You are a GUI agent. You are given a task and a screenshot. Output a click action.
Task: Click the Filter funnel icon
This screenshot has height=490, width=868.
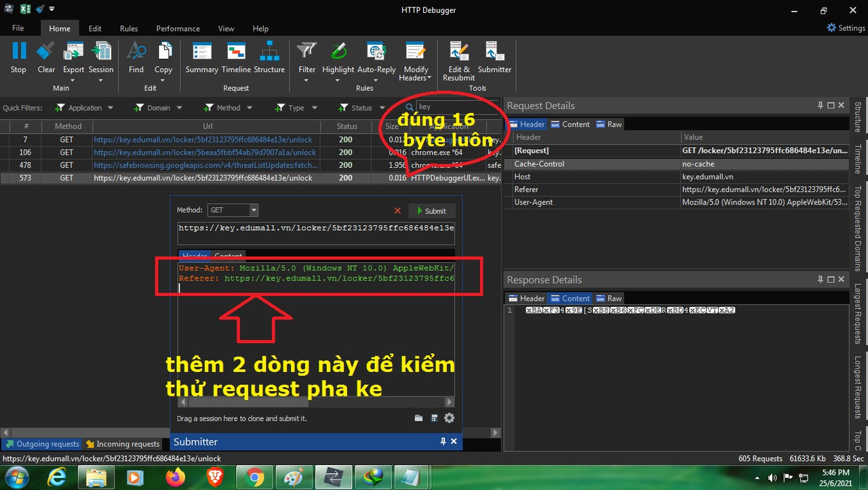pyautogui.click(x=307, y=51)
